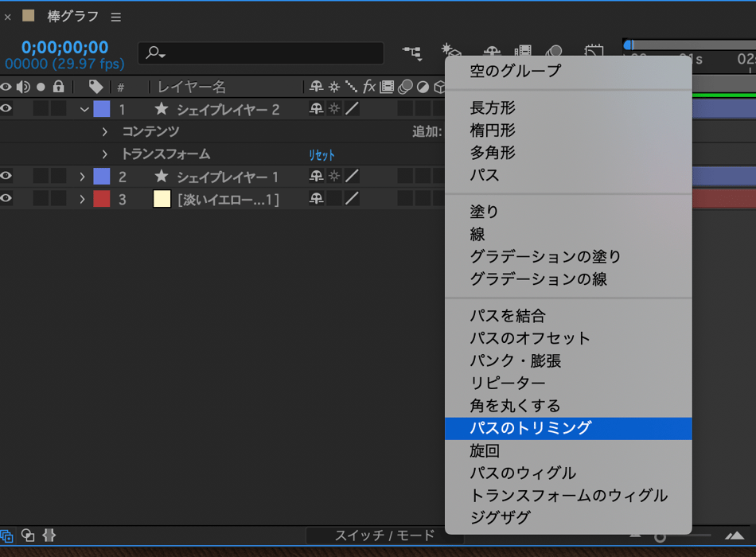Screen dimensions: 756x557
Task: Click the shy switch on シェイプレイヤー 2
Action: [317, 109]
